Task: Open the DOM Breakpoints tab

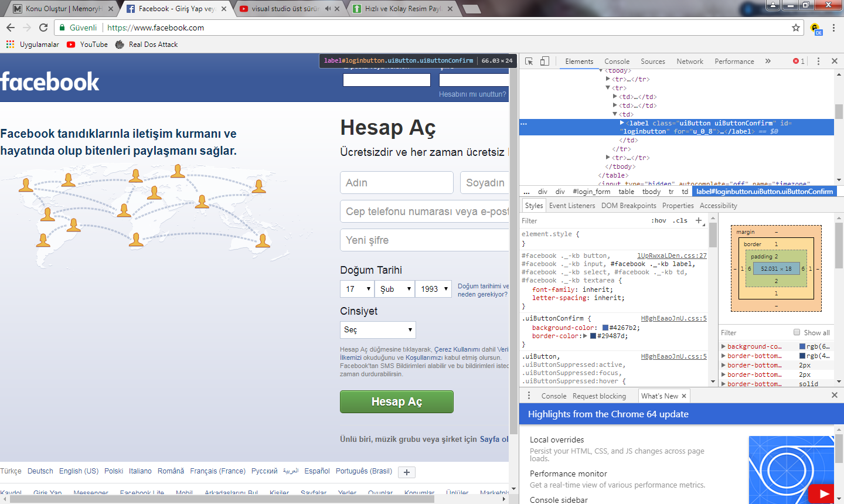Action: pyautogui.click(x=629, y=206)
